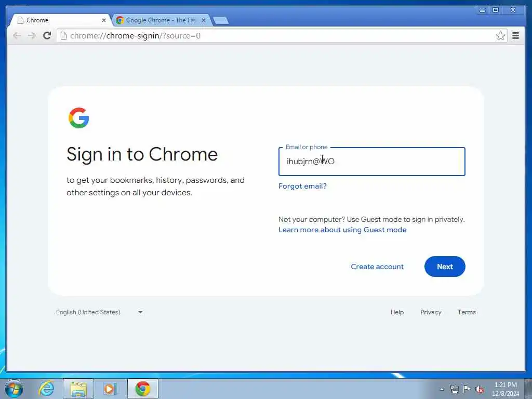Bookmark this page with the star icon
Image resolution: width=532 pixels, height=399 pixels.
tap(500, 36)
